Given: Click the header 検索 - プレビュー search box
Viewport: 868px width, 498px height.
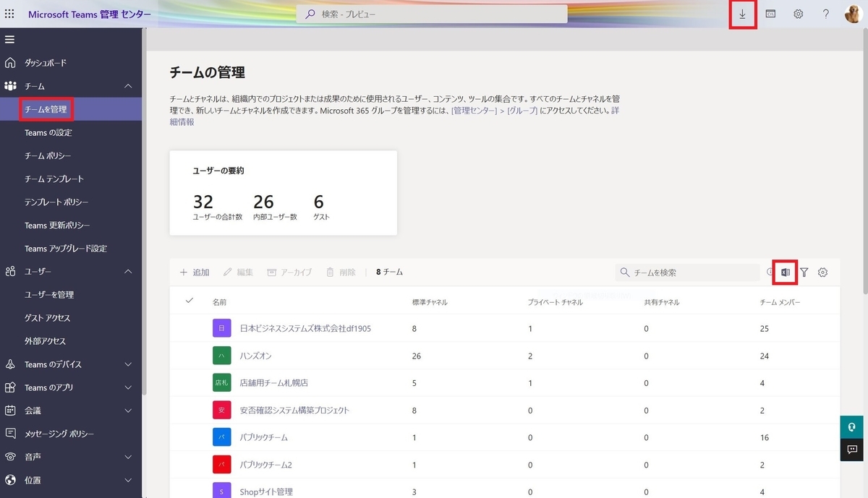Looking at the screenshot, I should (432, 14).
